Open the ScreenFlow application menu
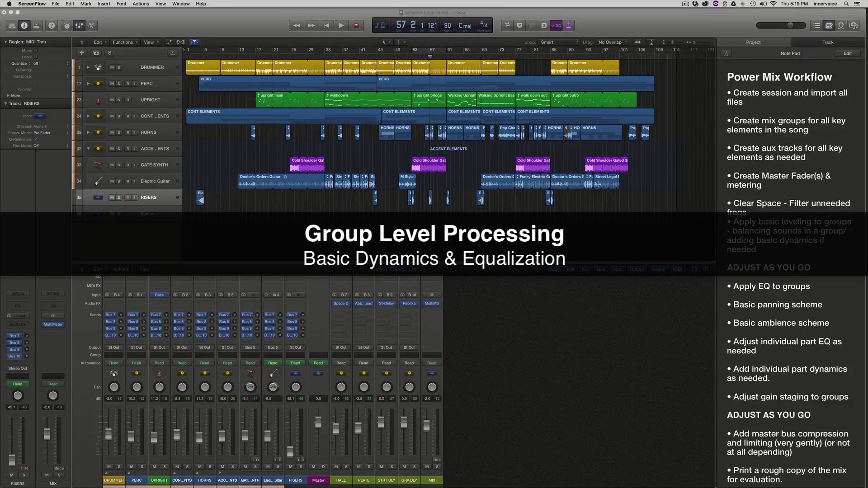The width and height of the screenshot is (868, 488). pos(32,4)
